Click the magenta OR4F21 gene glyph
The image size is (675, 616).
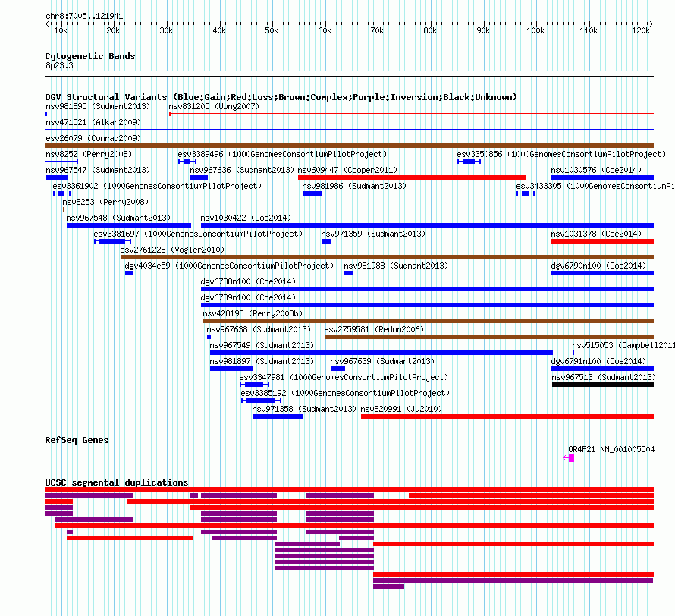click(569, 458)
